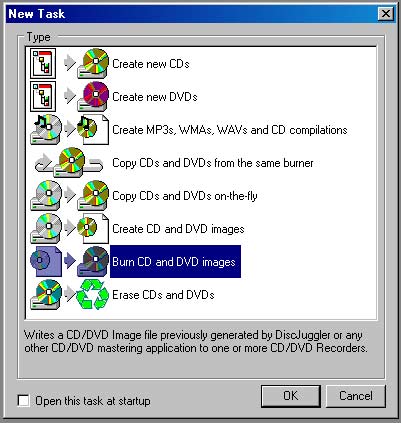This screenshot has width=401, height=423.
Task: Select the Erase CDs and DVDs entry
Action: point(163,294)
